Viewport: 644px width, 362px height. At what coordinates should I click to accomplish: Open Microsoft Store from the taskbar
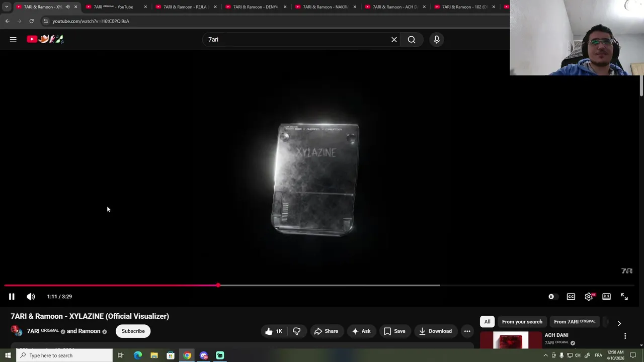pyautogui.click(x=171, y=355)
